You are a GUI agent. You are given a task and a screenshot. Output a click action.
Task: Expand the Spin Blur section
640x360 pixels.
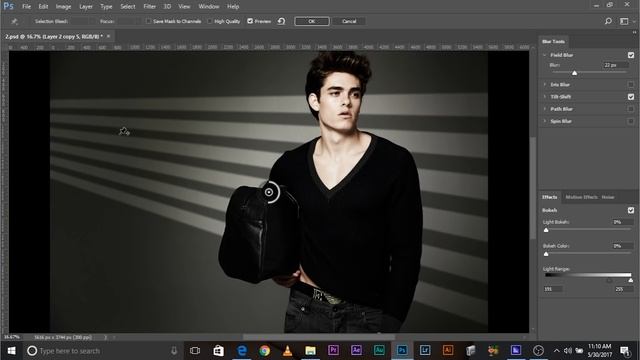[x=544, y=121]
